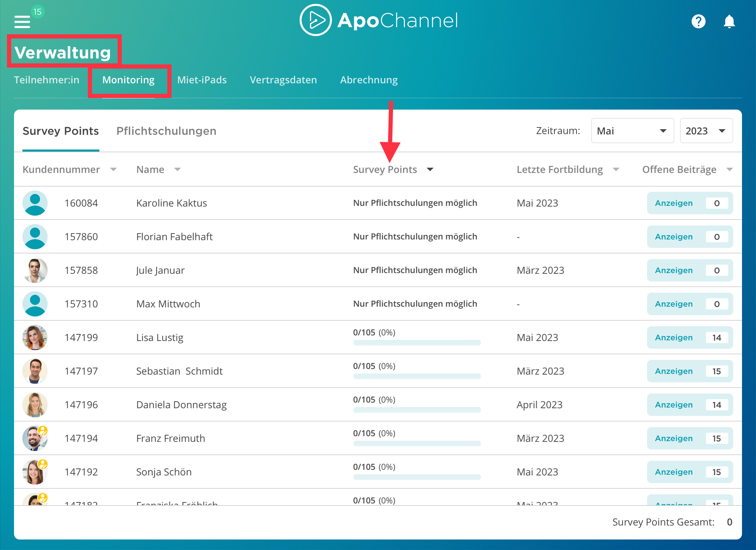Click April 2023 in Letzte Fortbildung
Screen dimensions: 756x550
539,405
